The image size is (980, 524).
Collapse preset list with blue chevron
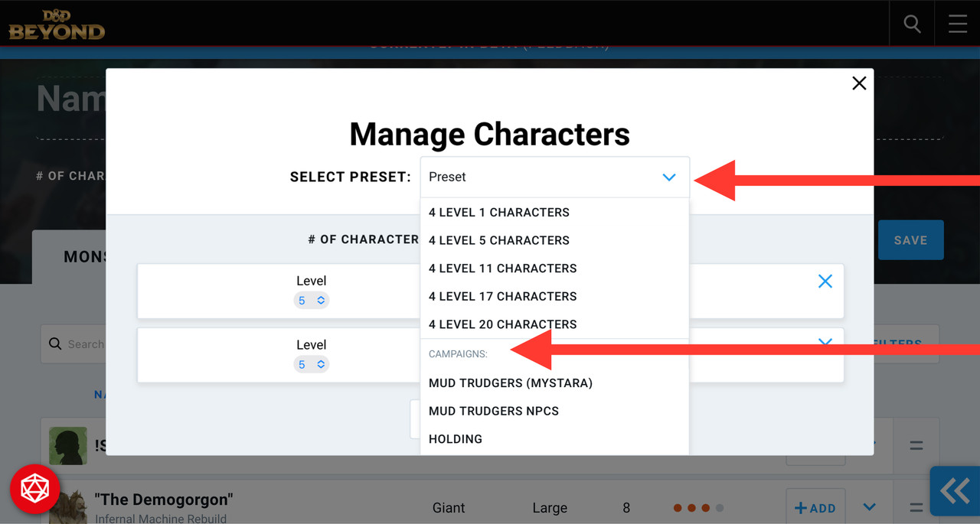pos(669,177)
